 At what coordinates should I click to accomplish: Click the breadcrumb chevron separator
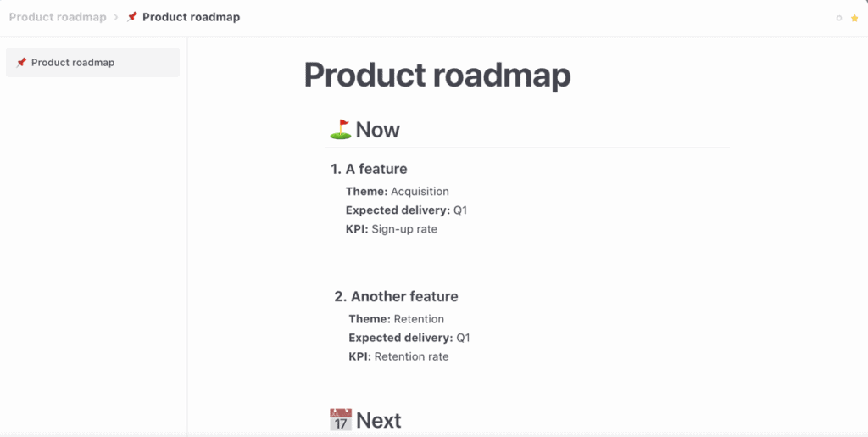(x=115, y=17)
